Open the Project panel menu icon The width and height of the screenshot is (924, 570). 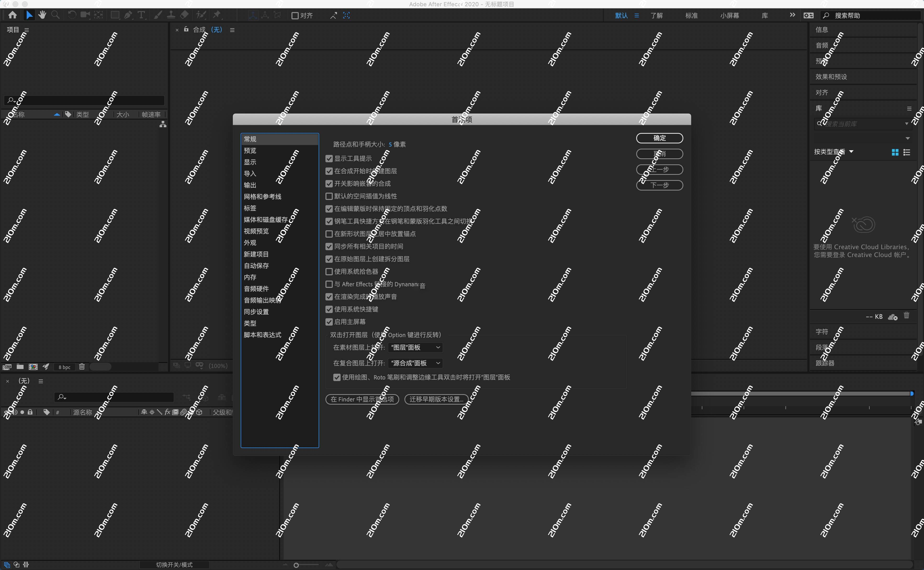point(27,30)
